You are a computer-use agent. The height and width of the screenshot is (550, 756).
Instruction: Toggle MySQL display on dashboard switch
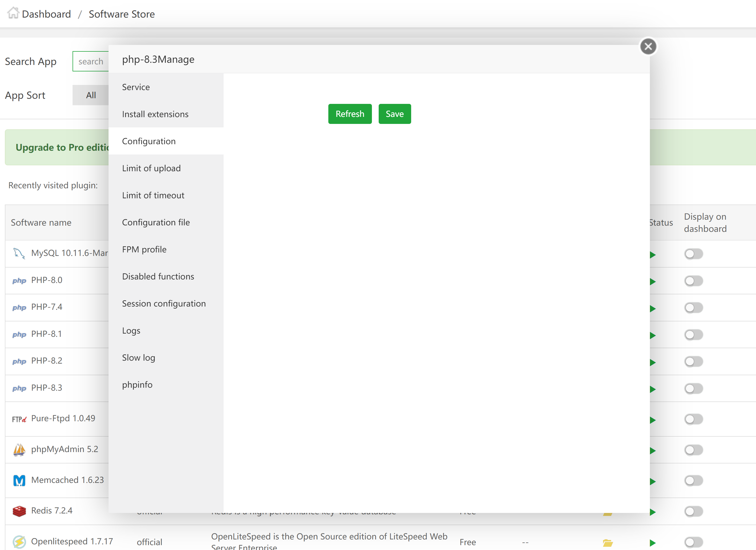693,254
